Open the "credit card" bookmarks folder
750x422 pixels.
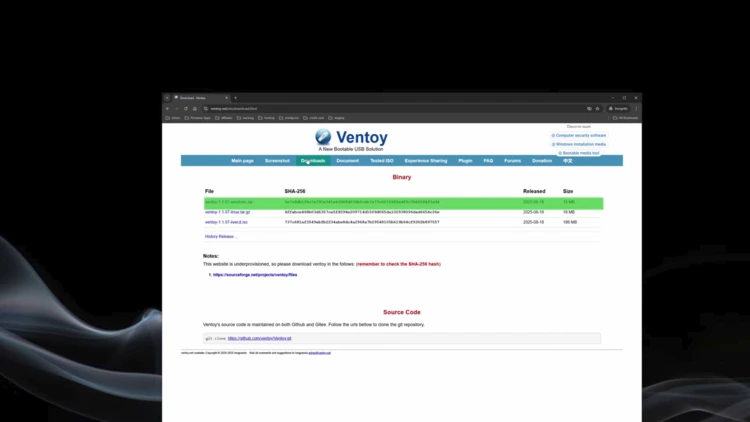(x=314, y=118)
